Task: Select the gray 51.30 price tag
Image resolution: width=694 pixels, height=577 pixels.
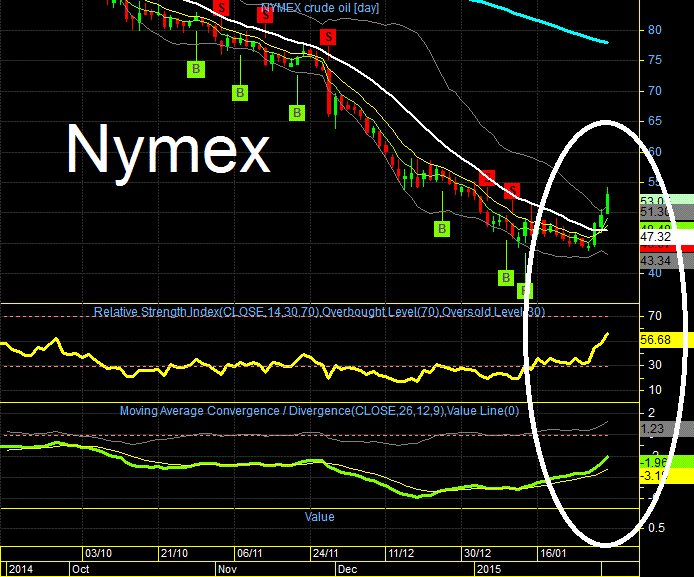Action: tap(667, 212)
